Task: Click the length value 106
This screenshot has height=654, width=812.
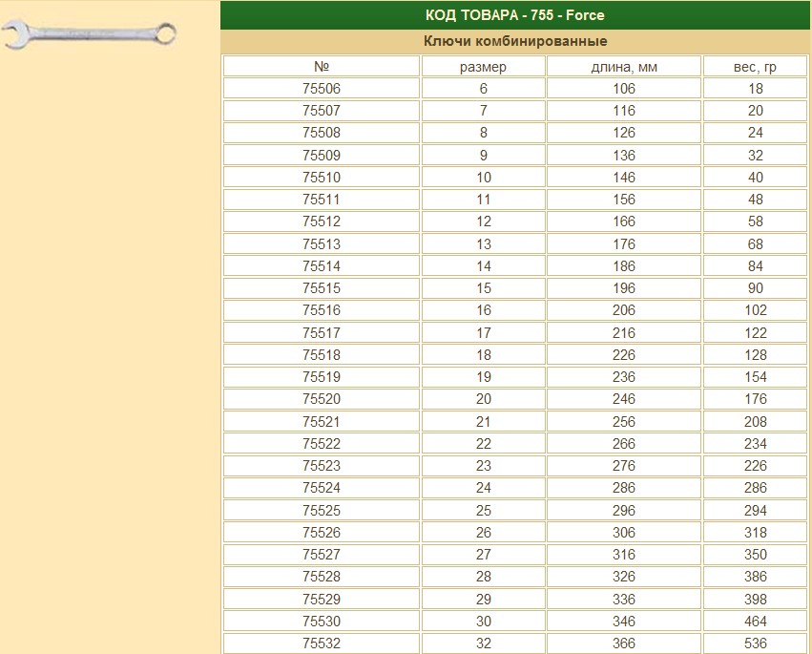Action: pos(624,89)
